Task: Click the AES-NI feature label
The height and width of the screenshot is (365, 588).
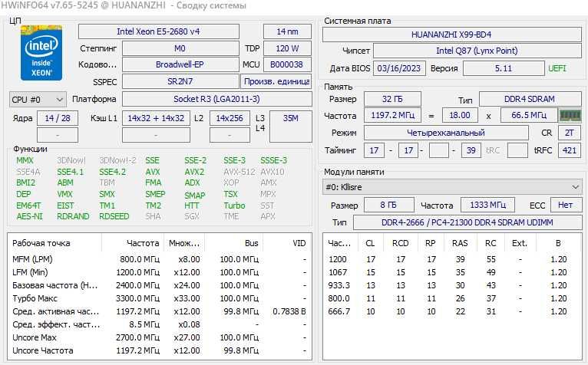Action: click(x=30, y=216)
